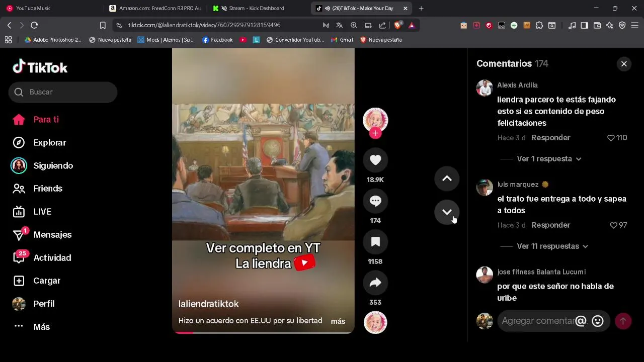644x362 pixels.
Task: Save video with the bookmark icon
Action: tap(375, 242)
